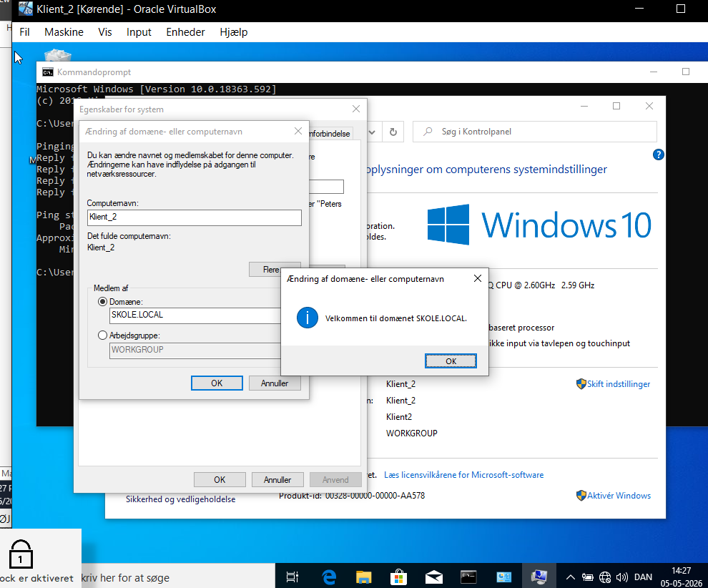Open the Enheder menu
Image resolution: width=708 pixels, height=588 pixels.
(x=185, y=32)
